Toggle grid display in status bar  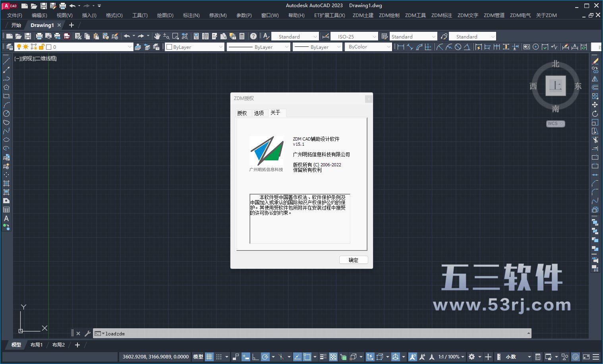click(209, 356)
